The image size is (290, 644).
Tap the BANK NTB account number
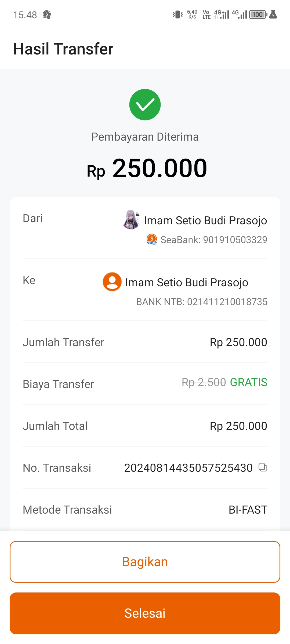coord(202,302)
